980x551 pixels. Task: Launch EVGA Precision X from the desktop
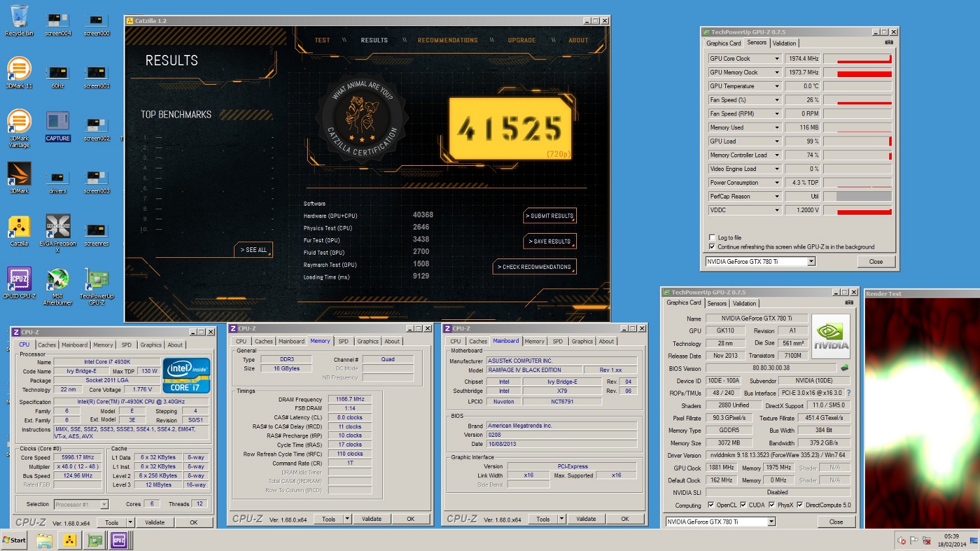pos(57,233)
